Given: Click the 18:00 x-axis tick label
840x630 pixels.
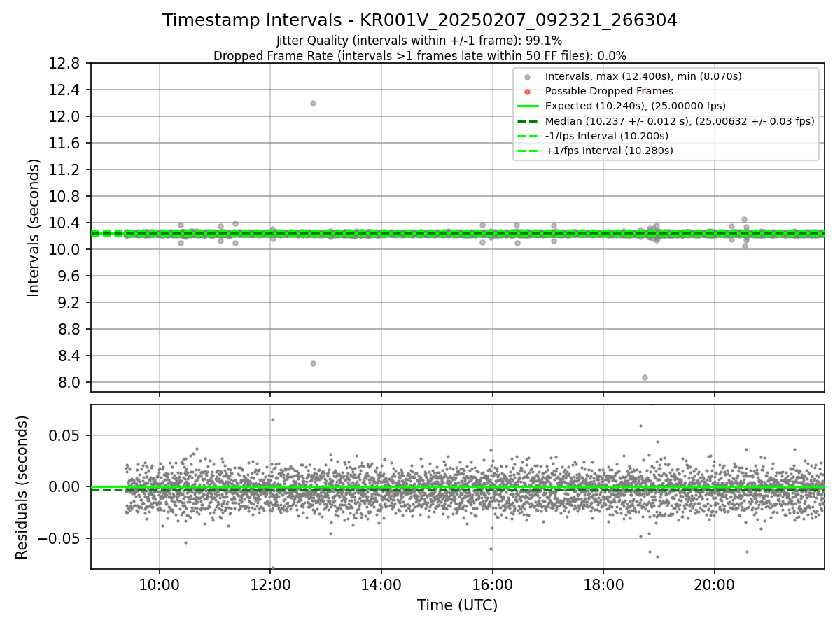Looking at the screenshot, I should tap(603, 586).
